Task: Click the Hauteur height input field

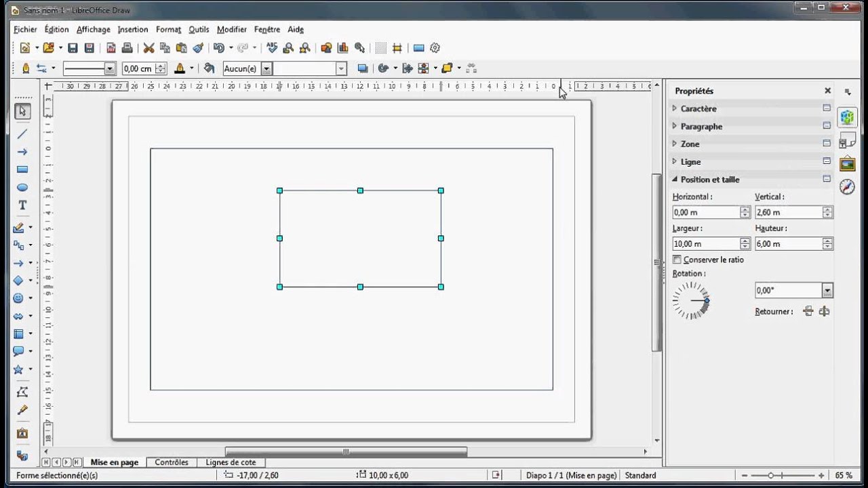Action: [788, 244]
